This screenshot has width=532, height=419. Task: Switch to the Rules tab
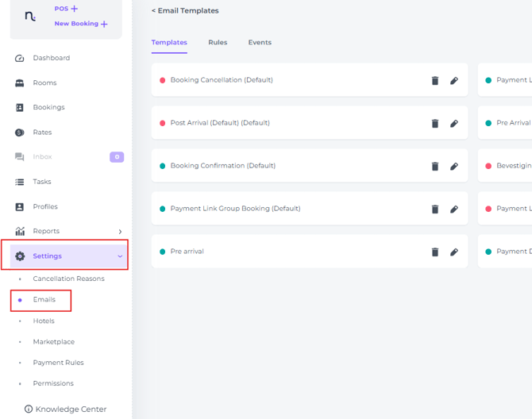pos(218,42)
